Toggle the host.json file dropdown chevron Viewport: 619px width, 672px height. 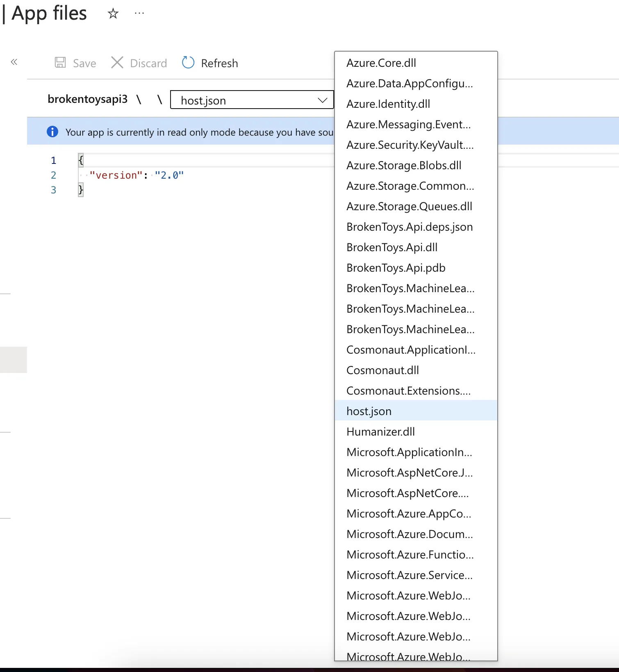pyautogui.click(x=323, y=100)
